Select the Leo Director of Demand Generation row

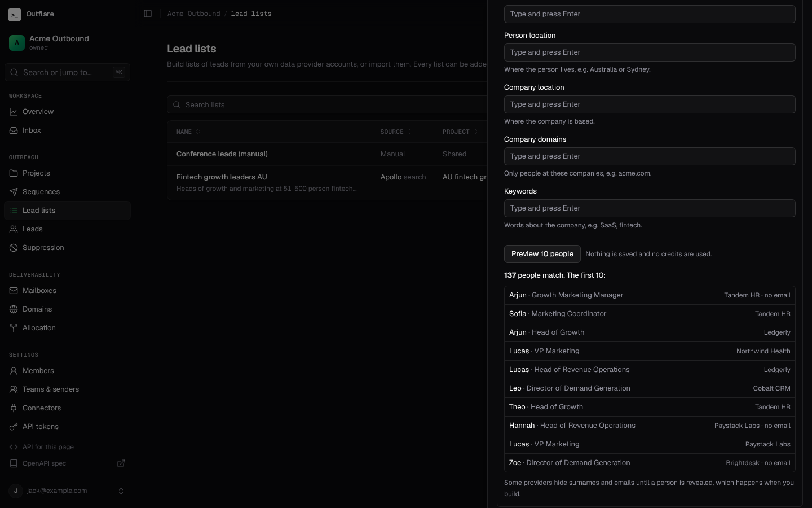[x=650, y=388]
